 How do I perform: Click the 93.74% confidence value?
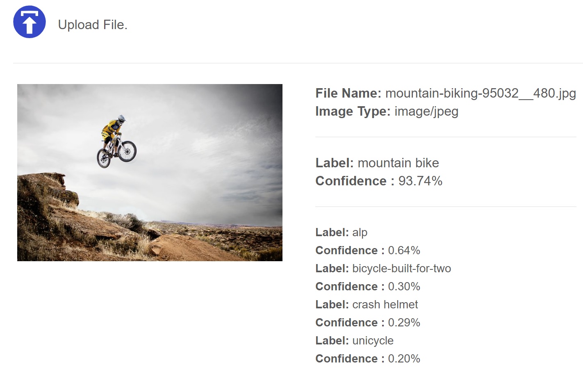click(420, 181)
